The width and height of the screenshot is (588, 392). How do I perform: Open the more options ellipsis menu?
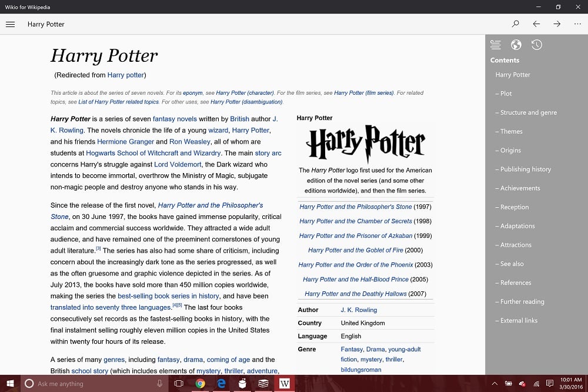[577, 24]
